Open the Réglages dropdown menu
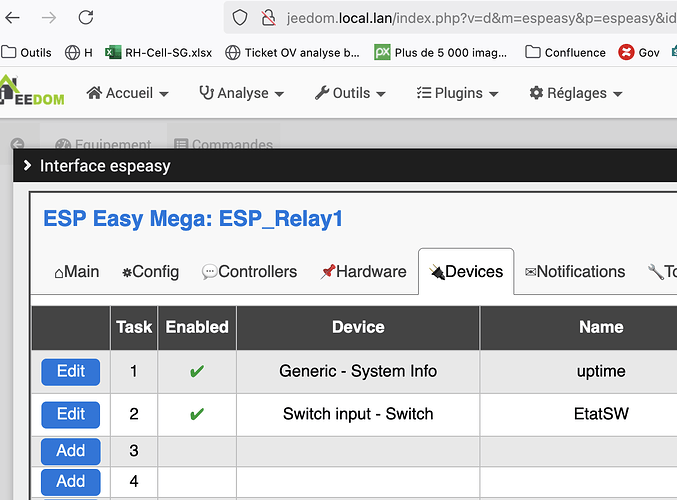Viewport: 677px width, 500px height. pos(576,93)
